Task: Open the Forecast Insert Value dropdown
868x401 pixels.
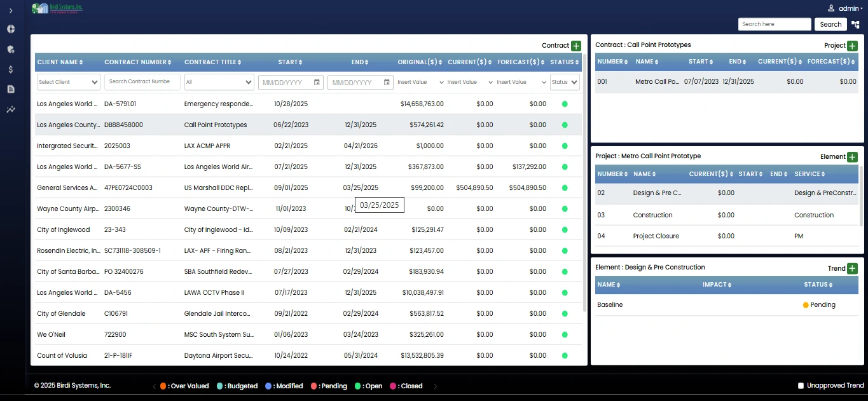Action: tap(521, 82)
